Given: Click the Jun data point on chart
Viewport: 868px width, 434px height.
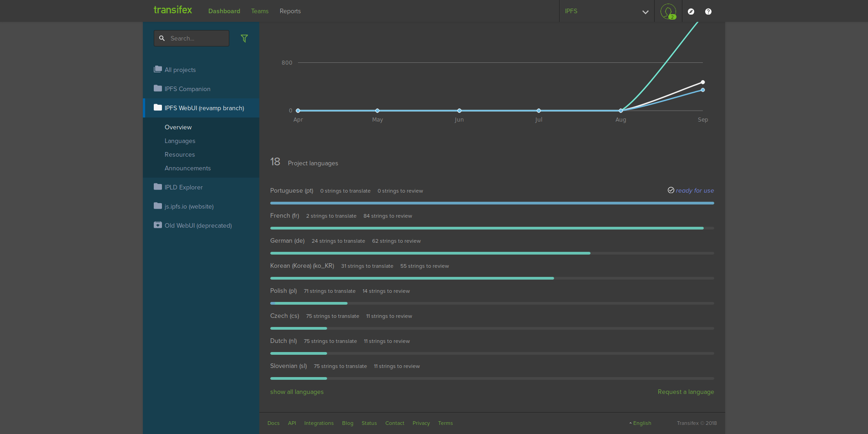Looking at the screenshot, I should click(459, 111).
